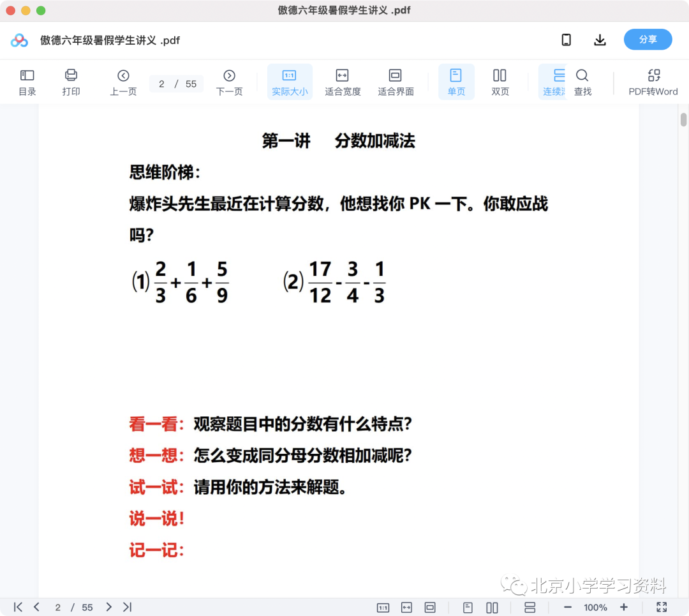
Task: Select 实际大小 actual size view
Action: (290, 82)
